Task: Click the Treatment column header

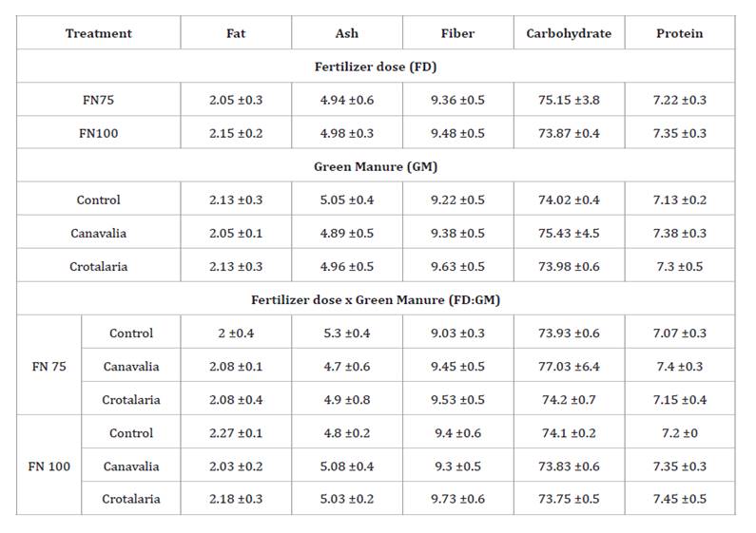Action: [x=98, y=33]
